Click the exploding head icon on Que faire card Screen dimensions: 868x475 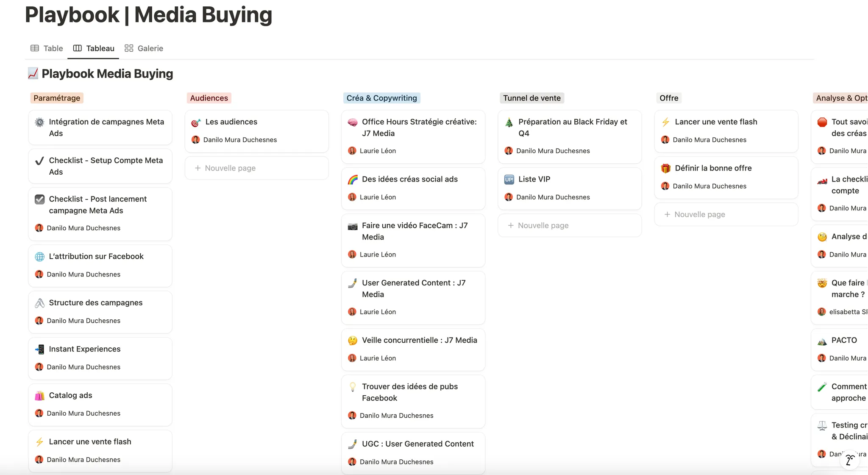[822, 283]
